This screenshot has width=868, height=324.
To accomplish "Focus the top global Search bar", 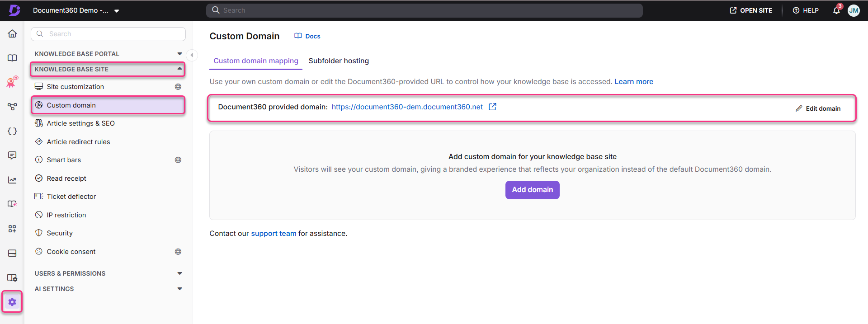I will click(x=424, y=10).
